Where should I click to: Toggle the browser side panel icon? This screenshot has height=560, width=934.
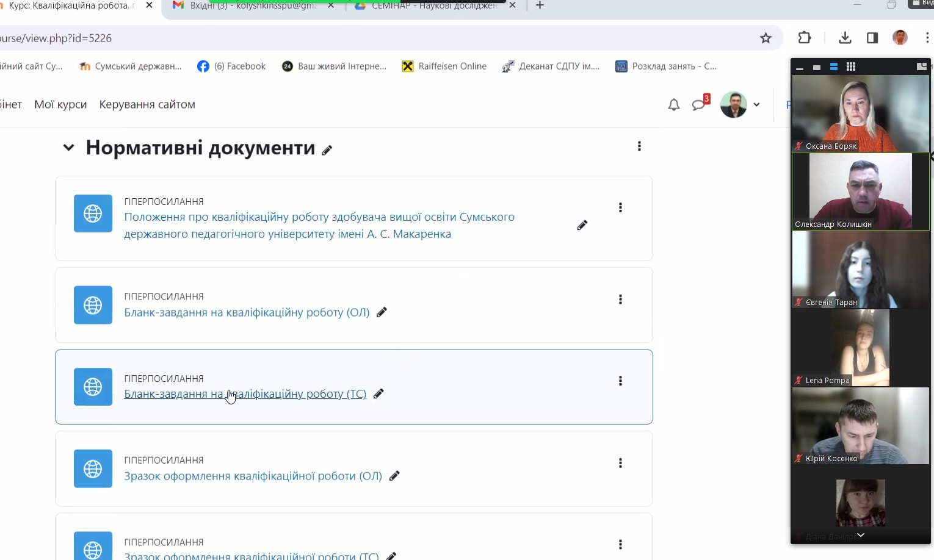pyautogui.click(x=872, y=38)
